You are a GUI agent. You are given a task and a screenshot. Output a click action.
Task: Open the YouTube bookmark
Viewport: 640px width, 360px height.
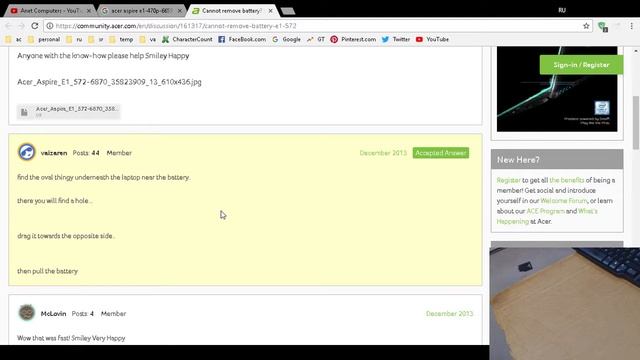coord(433,39)
